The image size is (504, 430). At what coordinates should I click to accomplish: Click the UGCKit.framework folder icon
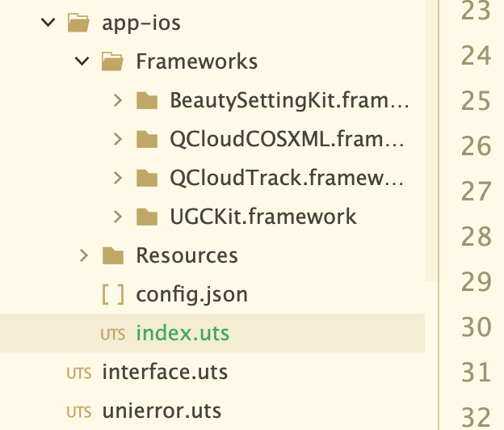point(147,217)
